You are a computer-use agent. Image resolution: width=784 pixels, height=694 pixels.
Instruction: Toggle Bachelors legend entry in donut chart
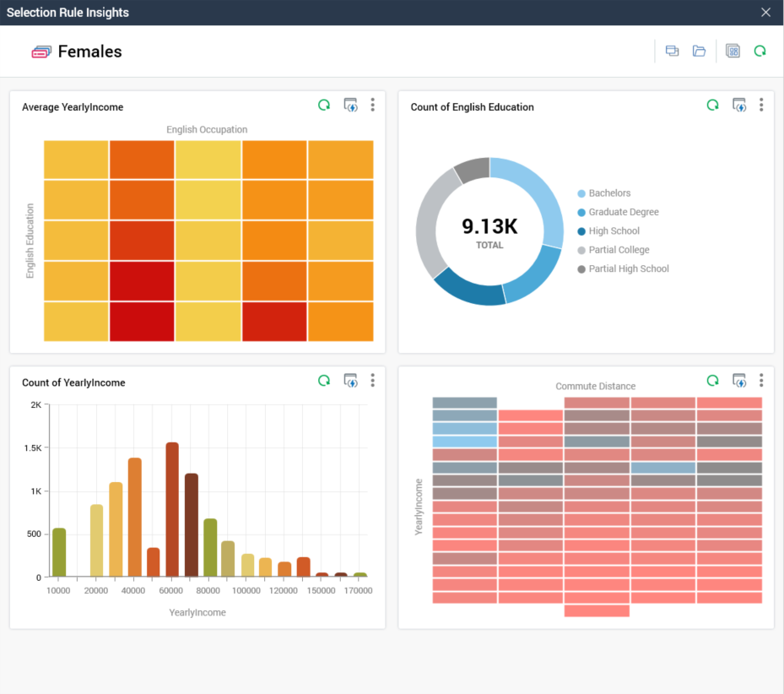click(608, 193)
